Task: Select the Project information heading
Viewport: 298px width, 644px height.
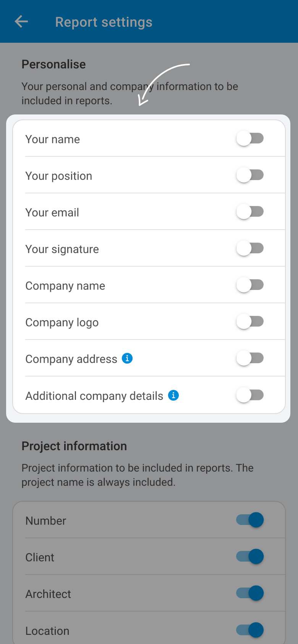Action: (x=74, y=446)
